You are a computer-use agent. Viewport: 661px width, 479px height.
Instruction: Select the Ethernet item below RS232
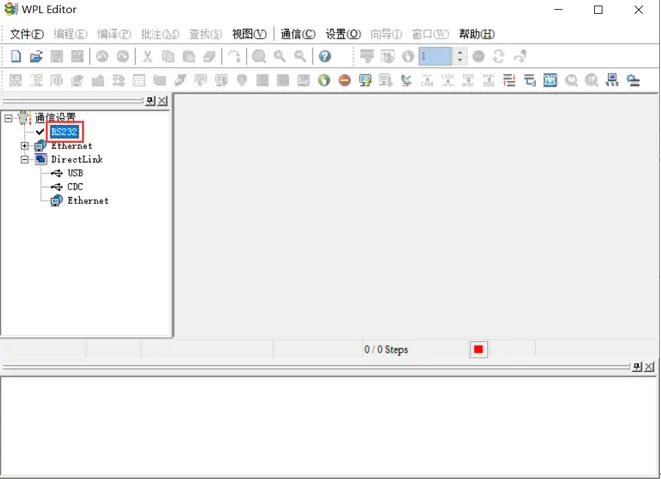[72, 146]
